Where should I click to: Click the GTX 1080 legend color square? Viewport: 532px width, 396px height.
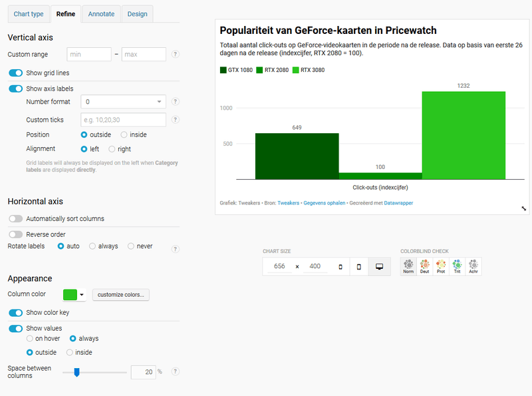(x=223, y=70)
